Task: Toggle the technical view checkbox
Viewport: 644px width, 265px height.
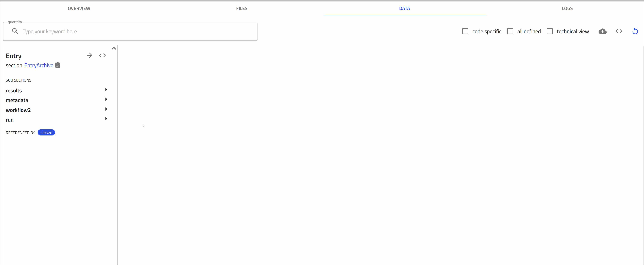Action: [x=550, y=31]
